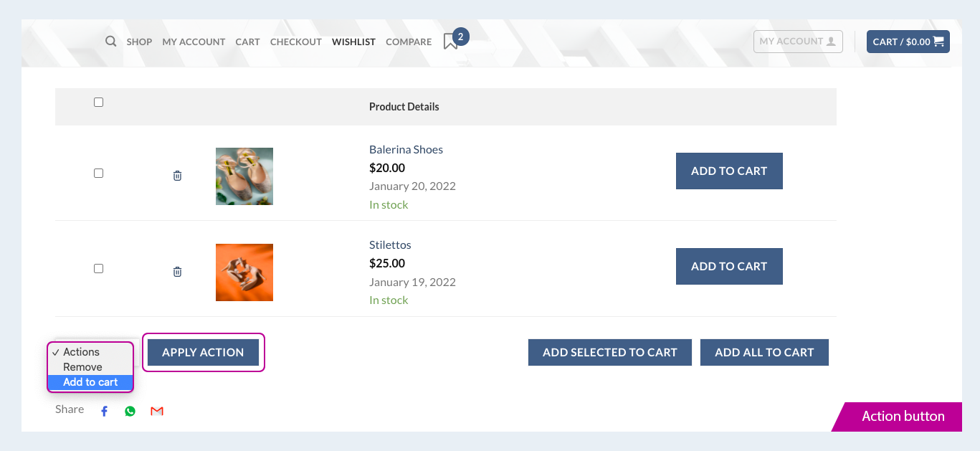Open the Cart / $0.00 button

[908, 42]
